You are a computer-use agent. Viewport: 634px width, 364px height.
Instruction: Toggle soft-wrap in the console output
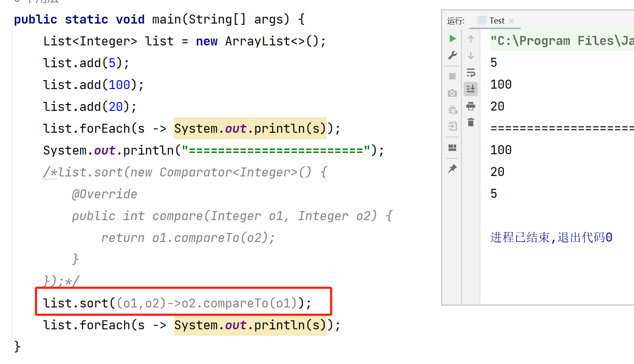pos(471,72)
